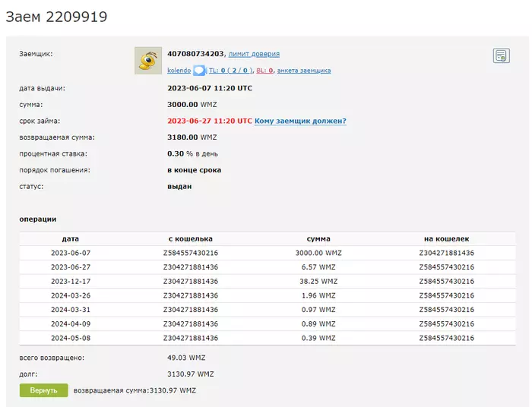Click the borrower's ant avatar image

click(x=148, y=61)
